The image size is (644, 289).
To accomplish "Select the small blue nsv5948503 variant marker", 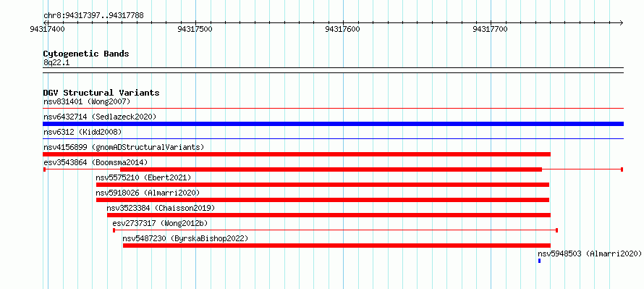I will pos(539,261).
